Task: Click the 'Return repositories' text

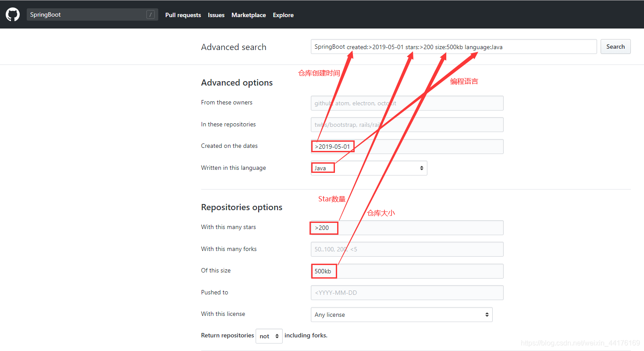Action: click(x=228, y=335)
